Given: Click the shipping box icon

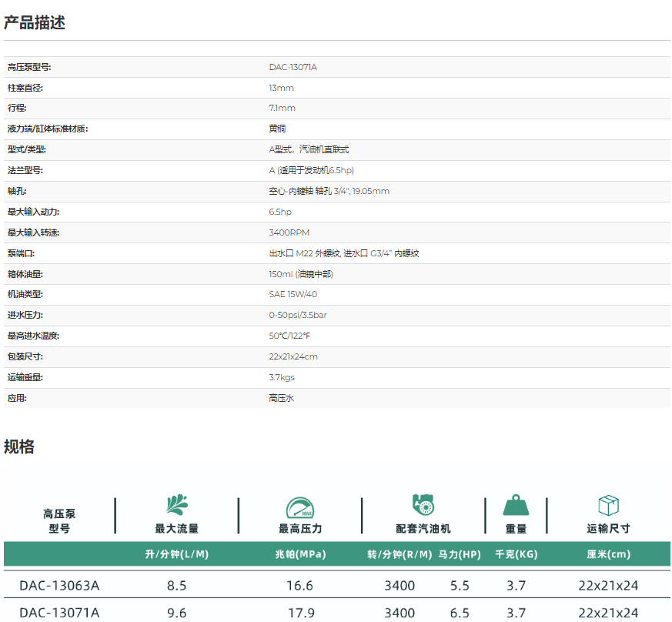Looking at the screenshot, I should (608, 506).
